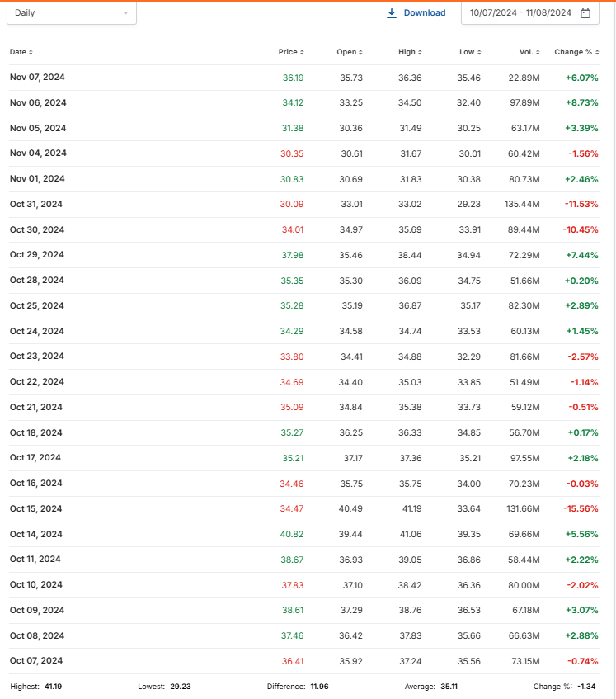Open the Daily timeframe dropdown
The width and height of the screenshot is (616, 699).
click(x=71, y=13)
